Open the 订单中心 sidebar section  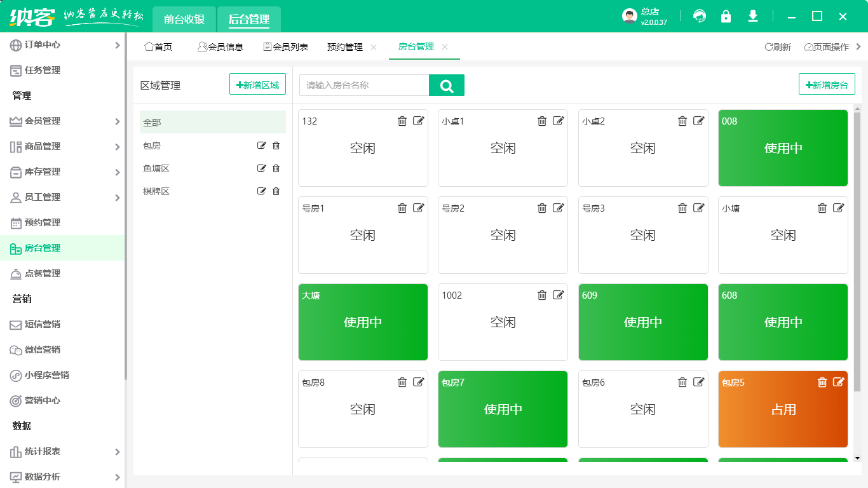point(44,44)
